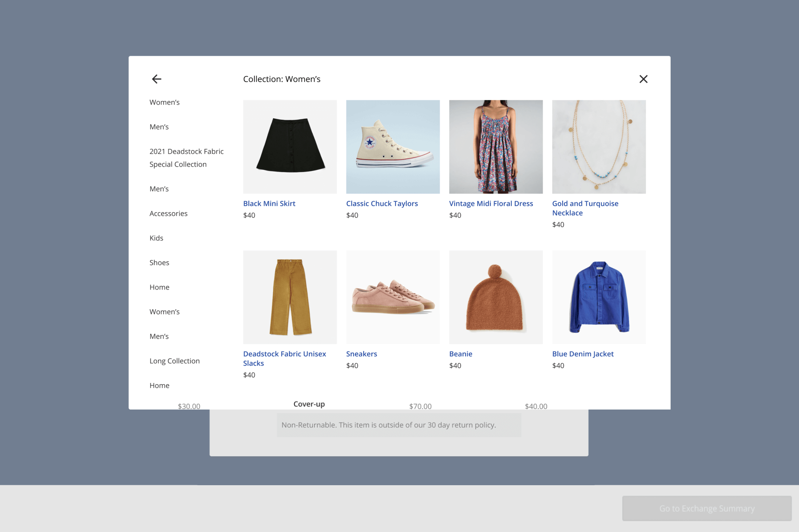
Task: Select the floral dress product photo
Action: tap(496, 147)
